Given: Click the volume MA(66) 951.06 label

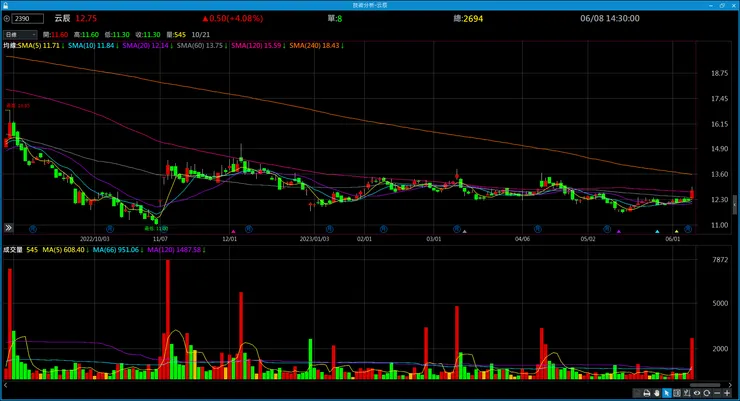Looking at the screenshot, I should pos(118,250).
